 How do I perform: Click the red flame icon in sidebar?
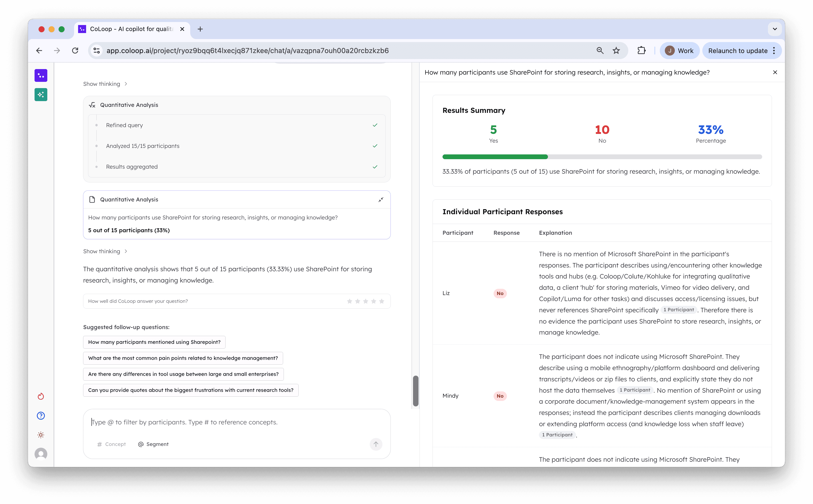[41, 396]
